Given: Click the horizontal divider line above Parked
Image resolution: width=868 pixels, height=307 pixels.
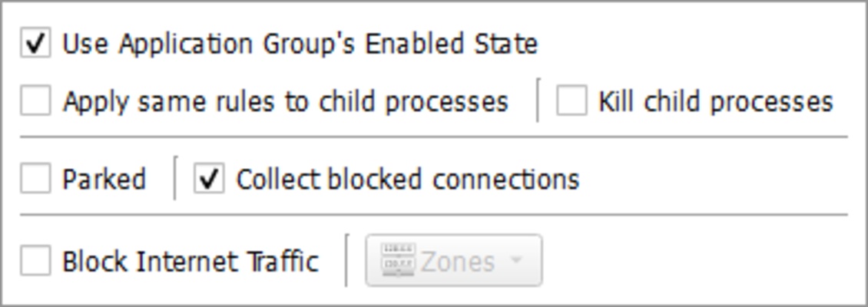Looking at the screenshot, I should (x=434, y=137).
